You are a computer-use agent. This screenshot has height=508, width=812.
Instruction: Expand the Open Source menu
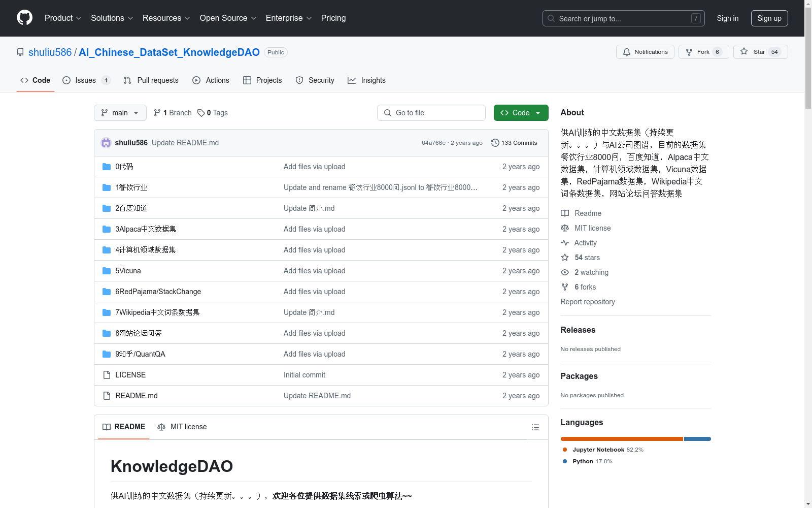tap(228, 18)
